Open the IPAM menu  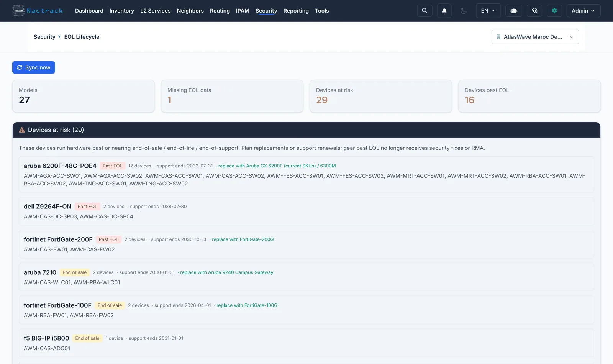point(243,11)
